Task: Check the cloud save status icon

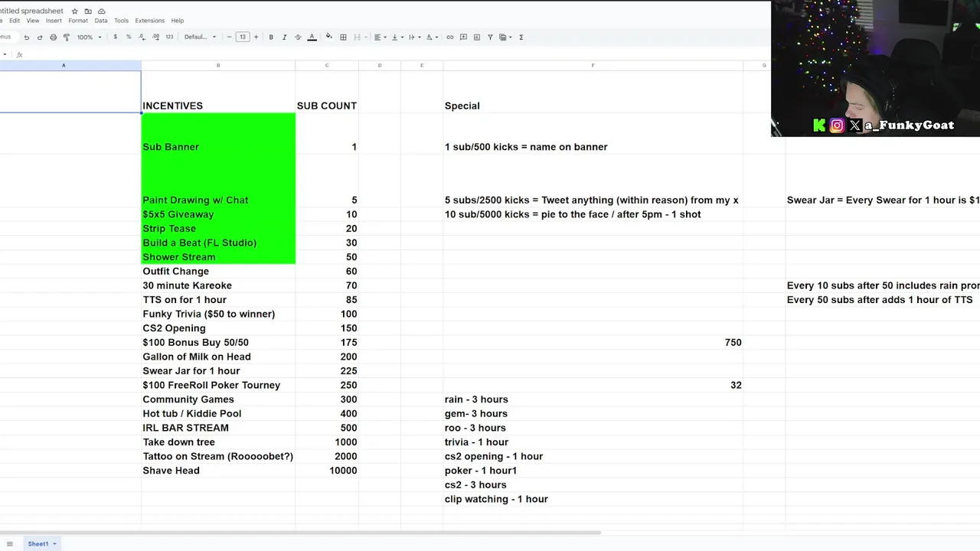Action: [x=101, y=11]
